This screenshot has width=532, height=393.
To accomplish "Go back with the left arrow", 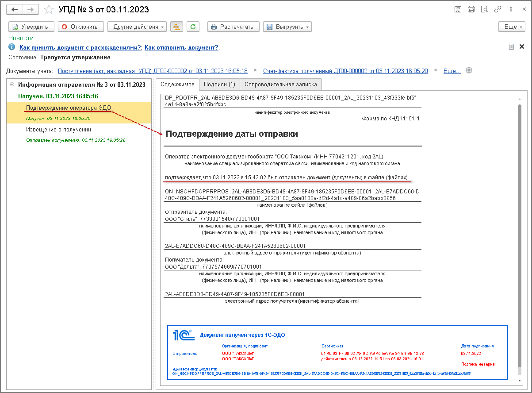I will (x=15, y=9).
